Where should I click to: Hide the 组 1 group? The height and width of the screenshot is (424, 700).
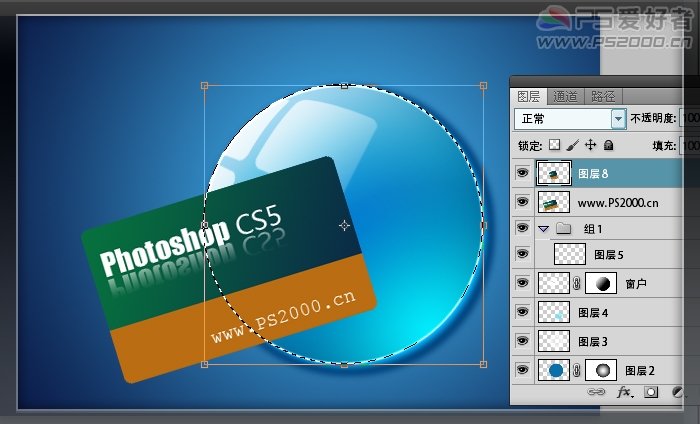tap(522, 228)
